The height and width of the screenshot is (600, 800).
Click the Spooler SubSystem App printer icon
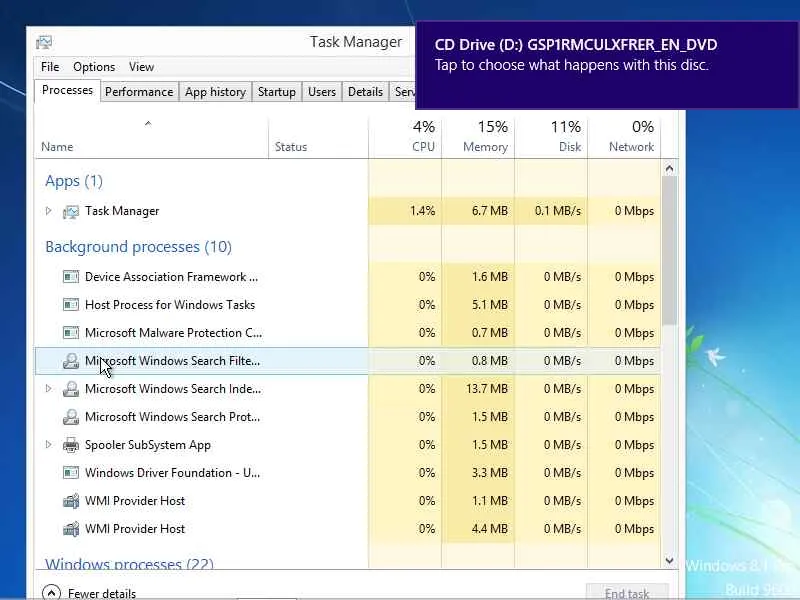click(x=71, y=445)
